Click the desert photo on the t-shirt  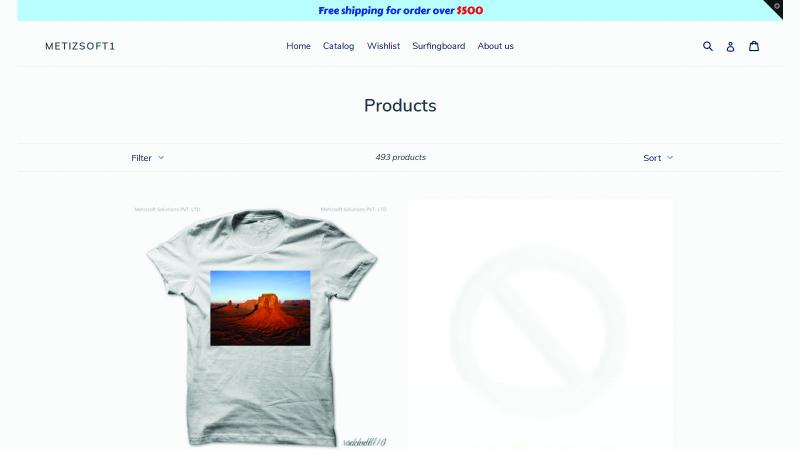click(x=260, y=308)
